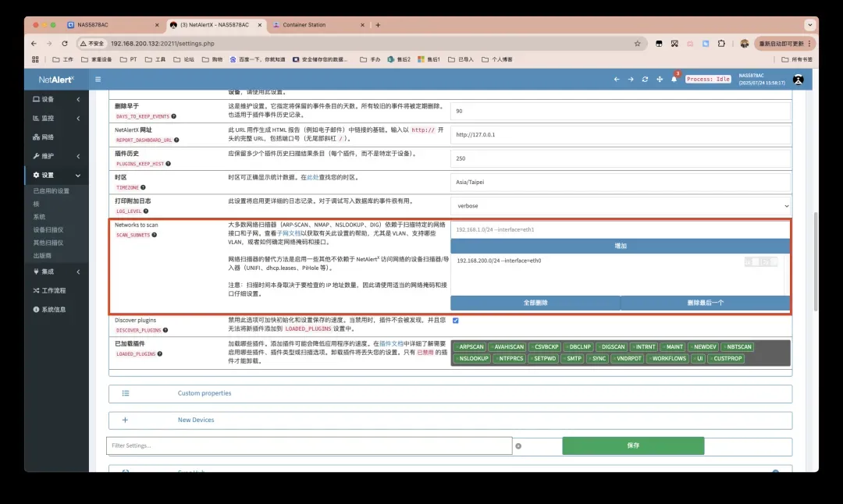Click the 删除最后一个 button

[705, 303]
